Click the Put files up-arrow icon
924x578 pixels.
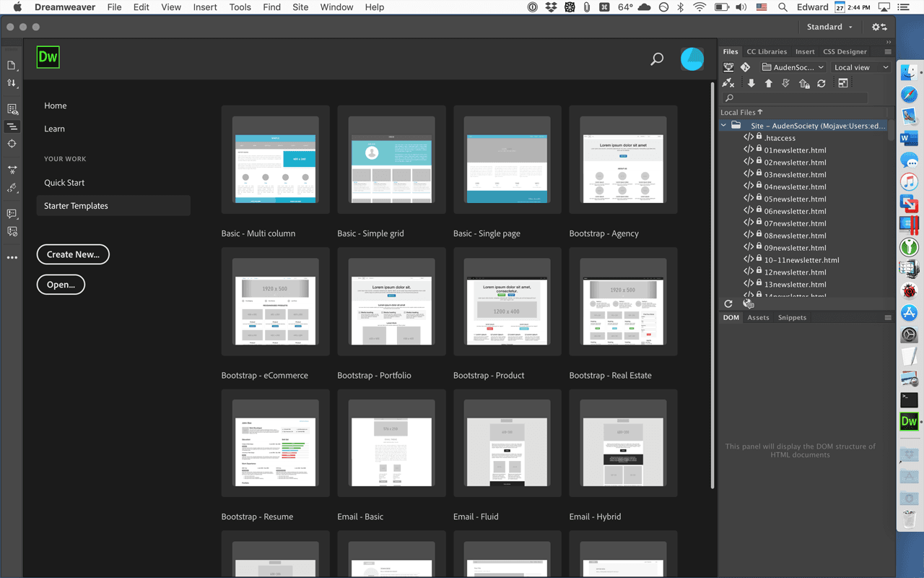tap(769, 83)
